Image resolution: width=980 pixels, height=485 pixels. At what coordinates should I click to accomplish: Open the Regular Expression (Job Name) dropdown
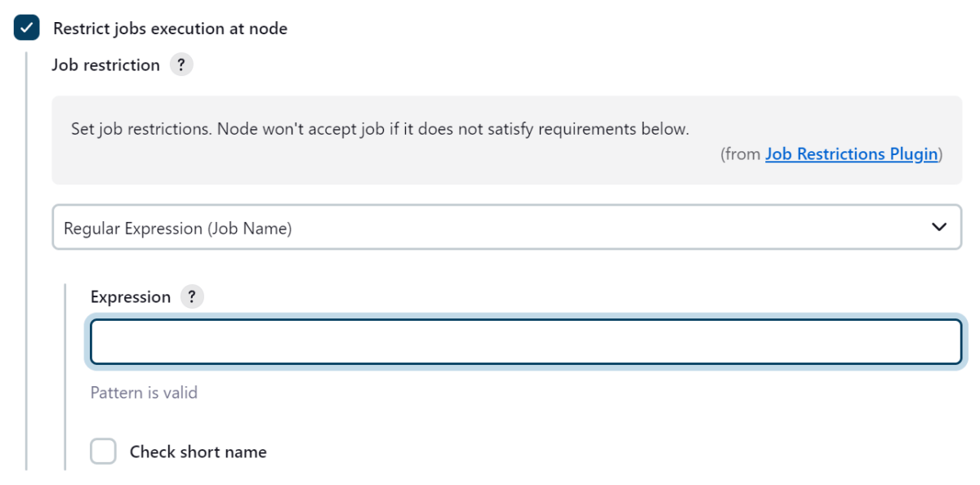[506, 227]
